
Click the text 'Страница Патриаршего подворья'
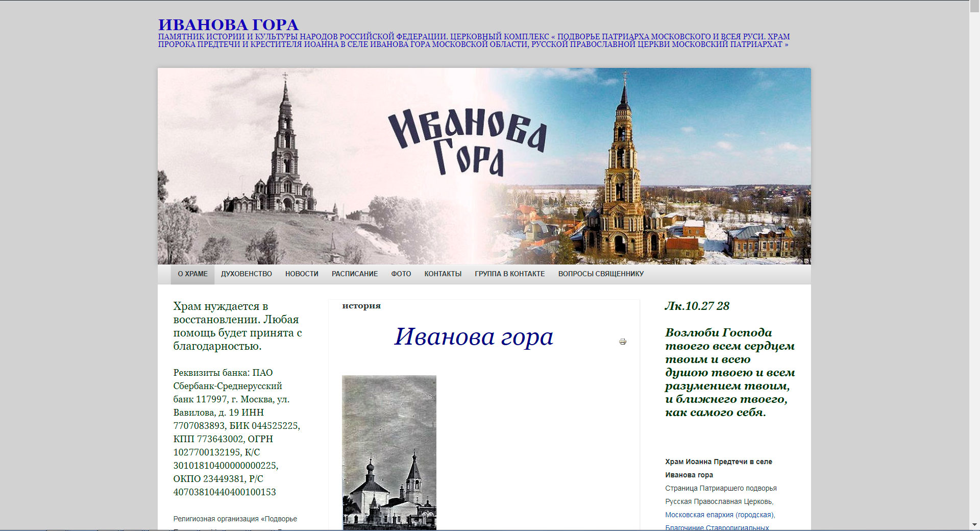pyautogui.click(x=721, y=489)
